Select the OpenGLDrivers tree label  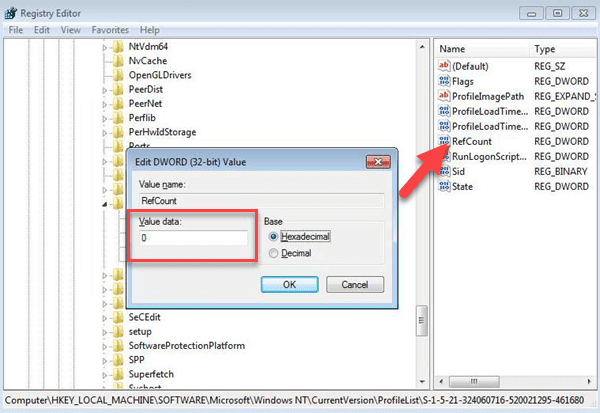160,75
